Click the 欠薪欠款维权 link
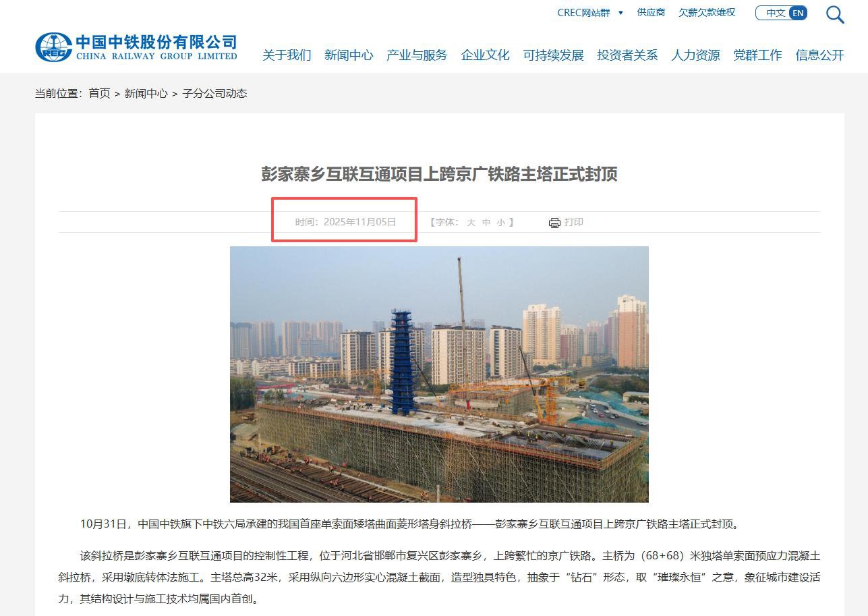The height and width of the screenshot is (616, 868). click(x=707, y=12)
